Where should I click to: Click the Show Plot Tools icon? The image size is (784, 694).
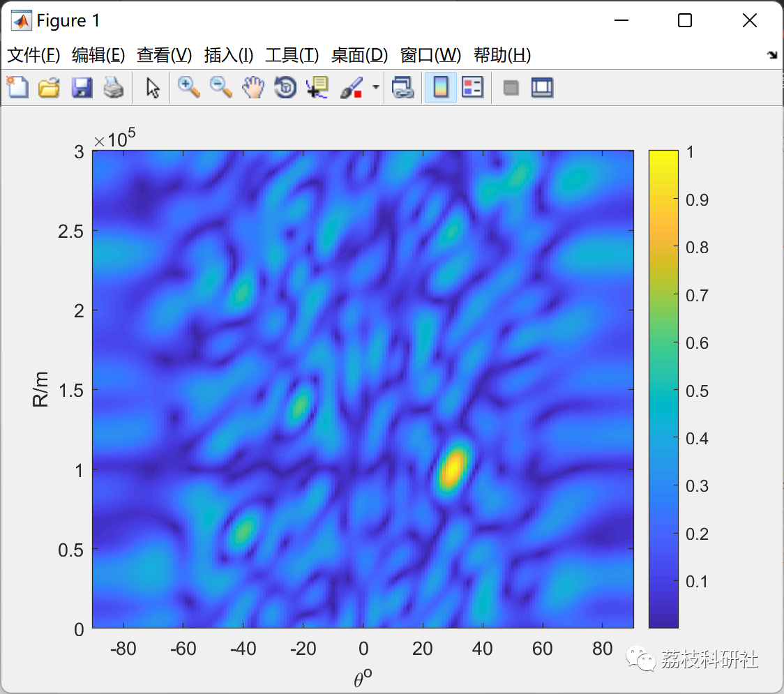(543, 87)
